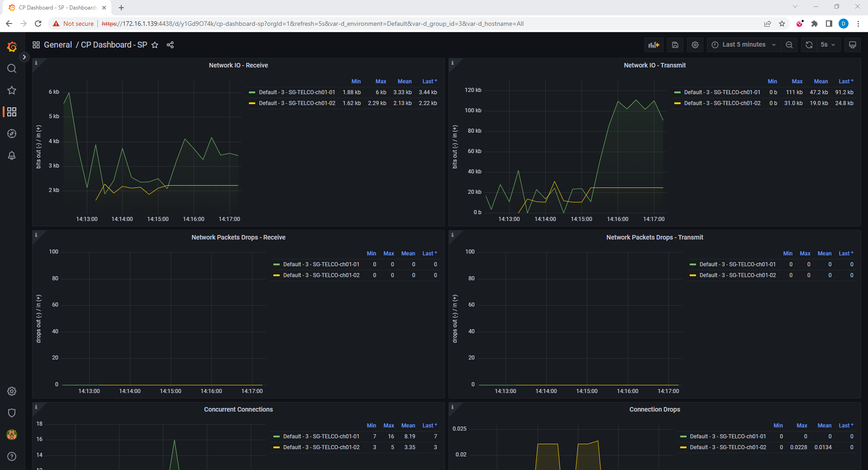Open Help question mark icon in sidebar
The image size is (868, 470).
(12, 456)
